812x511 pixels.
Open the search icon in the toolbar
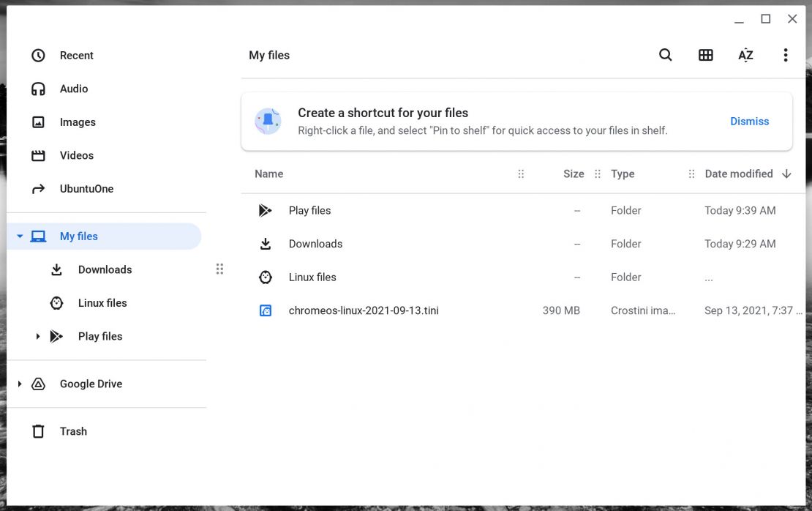665,55
